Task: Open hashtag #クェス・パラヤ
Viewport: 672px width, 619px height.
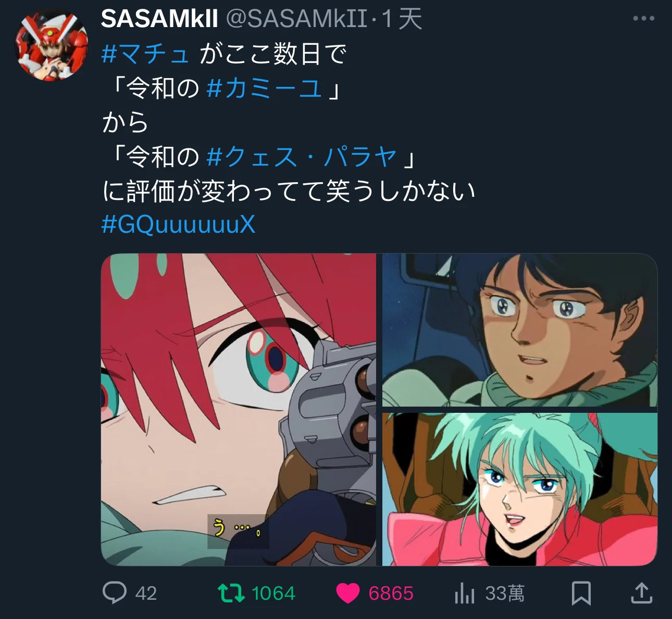Action: (302, 156)
